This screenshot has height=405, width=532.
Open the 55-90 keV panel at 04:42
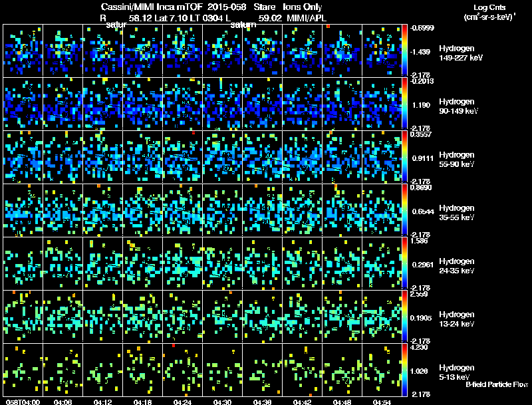coord(302,157)
